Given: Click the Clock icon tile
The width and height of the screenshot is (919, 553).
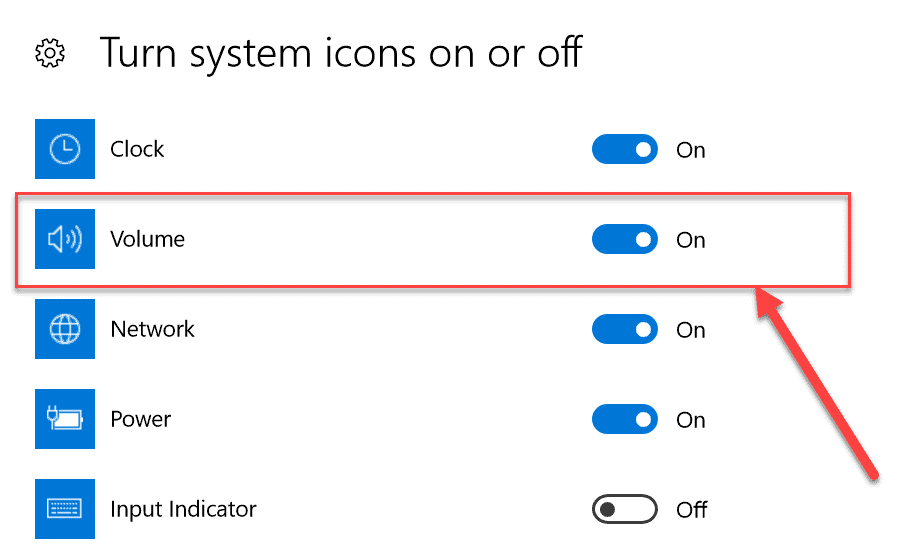Looking at the screenshot, I should coord(65,149).
